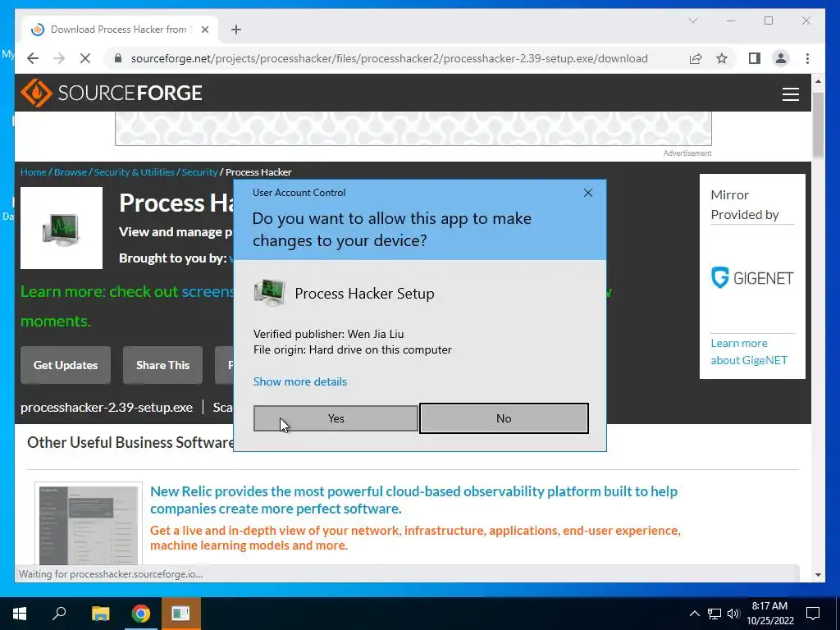The width and height of the screenshot is (840, 630).
Task: Click the scrollbar down arrow
Action: (818, 575)
